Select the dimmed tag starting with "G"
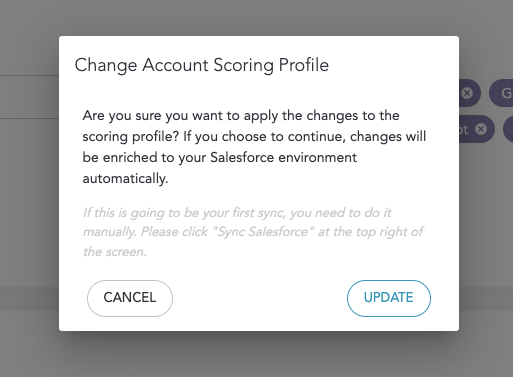The height and width of the screenshot is (377, 513). tap(501, 93)
